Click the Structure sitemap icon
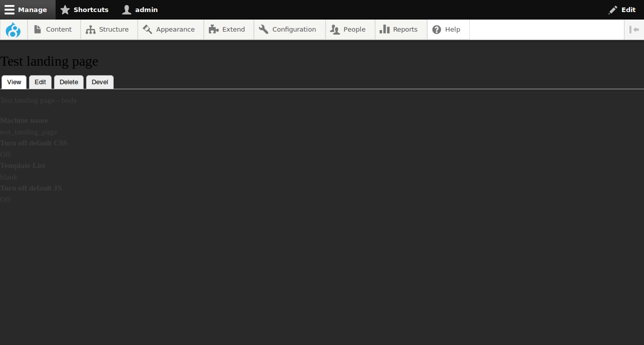 point(91,29)
